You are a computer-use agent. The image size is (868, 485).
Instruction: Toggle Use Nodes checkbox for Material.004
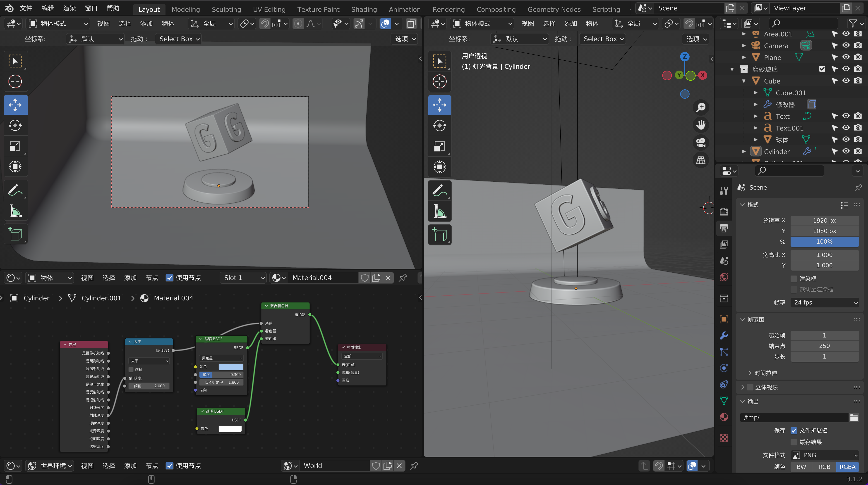point(170,278)
